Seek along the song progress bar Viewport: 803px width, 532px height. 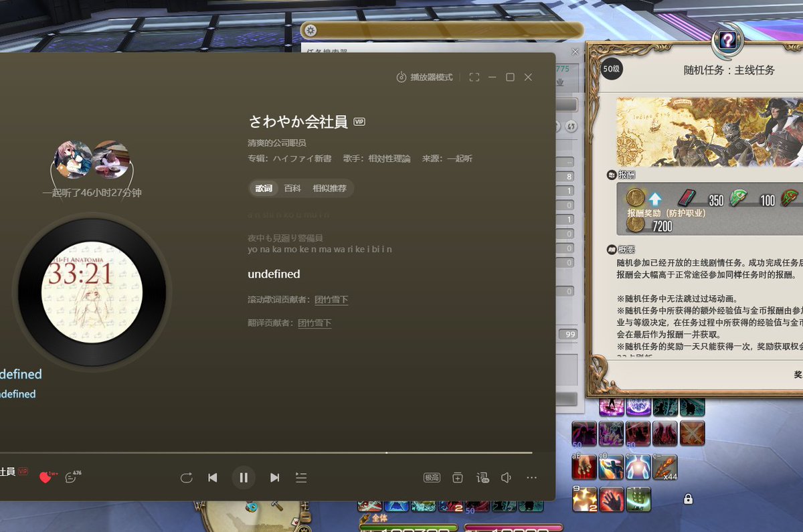(x=268, y=453)
